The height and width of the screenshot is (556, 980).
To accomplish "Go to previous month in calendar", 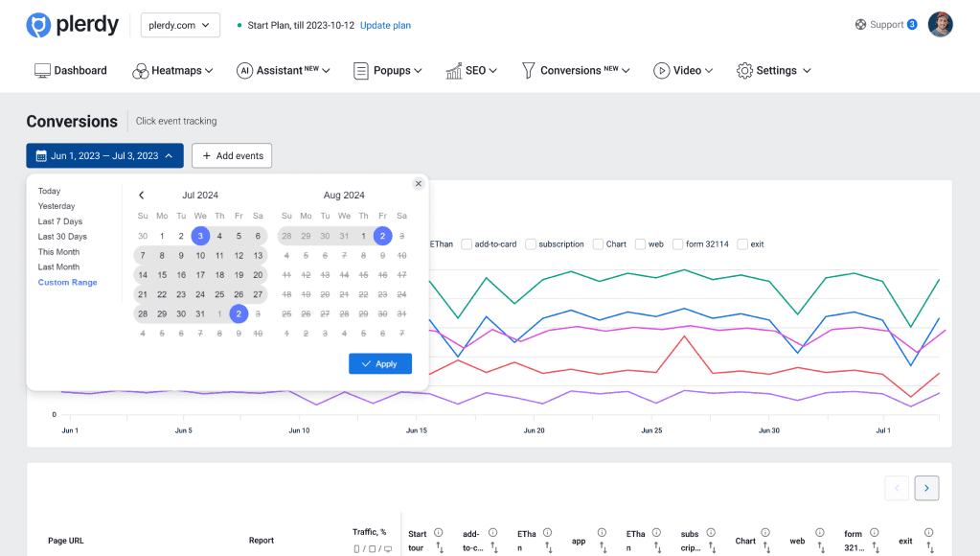I will [142, 196].
